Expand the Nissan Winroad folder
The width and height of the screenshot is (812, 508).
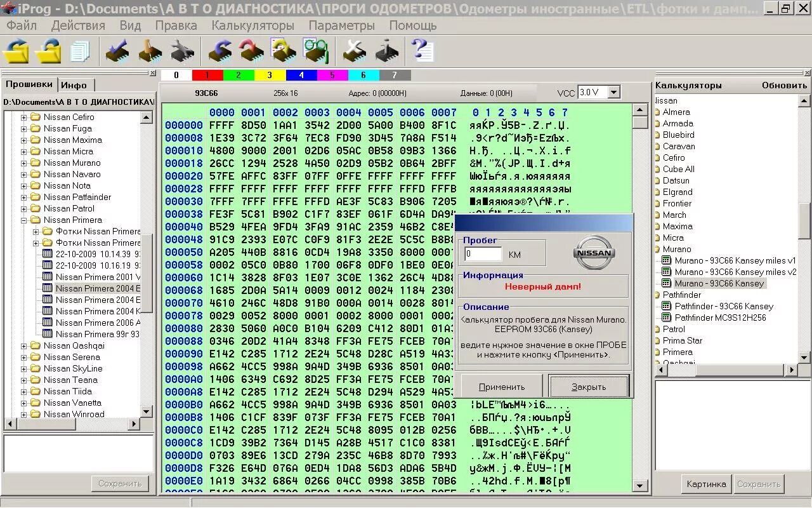pos(24,414)
